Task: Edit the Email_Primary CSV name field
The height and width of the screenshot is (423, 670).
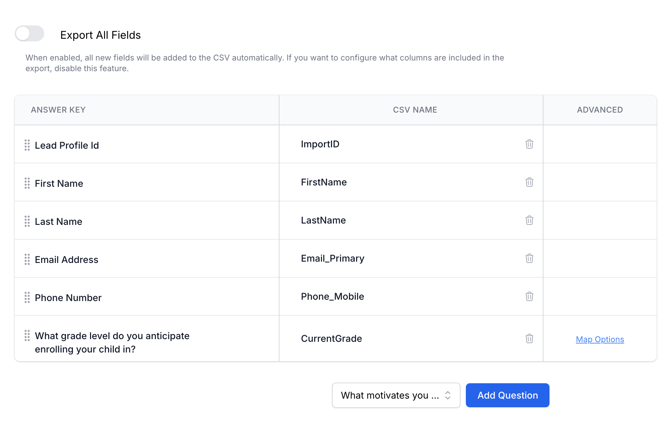Action: pos(400,258)
